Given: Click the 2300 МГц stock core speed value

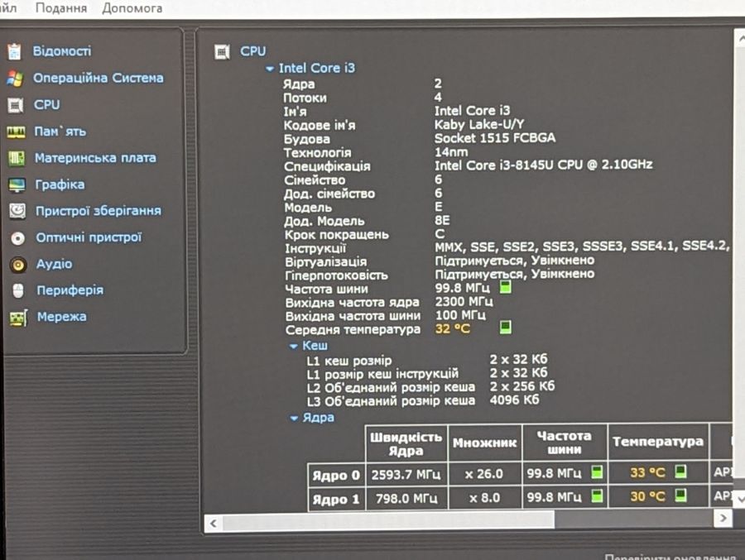Looking at the screenshot, I should coord(464,302).
